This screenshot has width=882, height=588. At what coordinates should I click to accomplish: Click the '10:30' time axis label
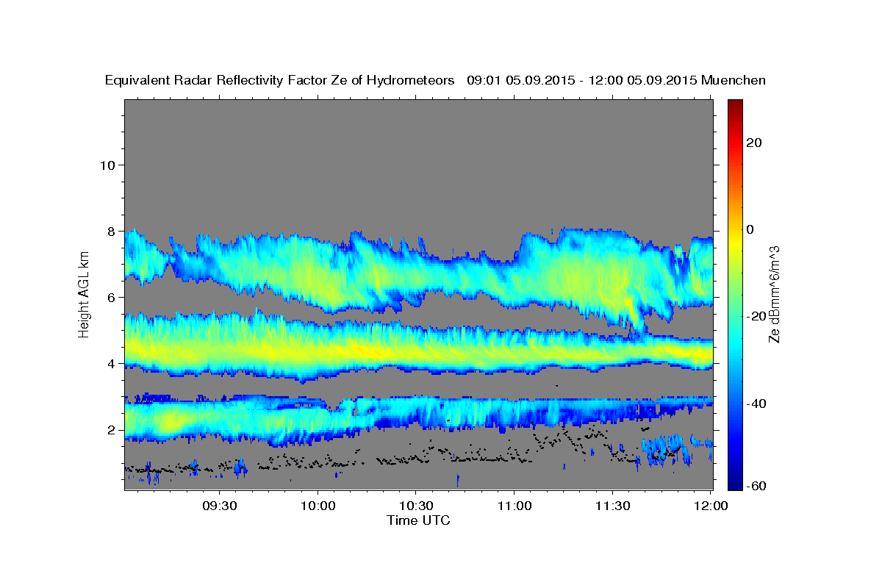pos(415,506)
